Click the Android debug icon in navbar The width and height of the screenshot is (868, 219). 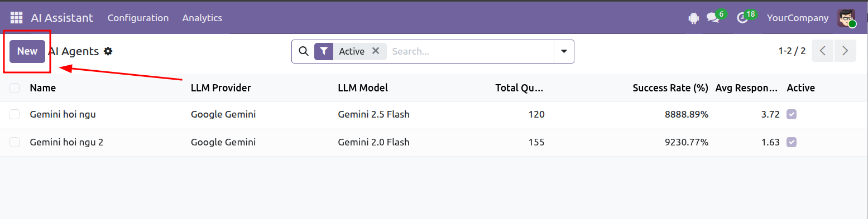[694, 18]
